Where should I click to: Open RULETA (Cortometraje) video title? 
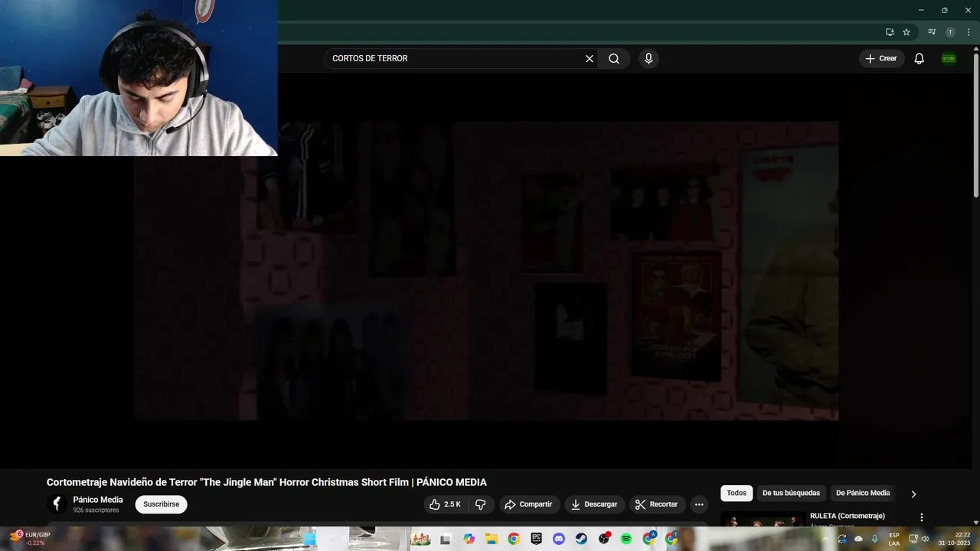point(848,516)
